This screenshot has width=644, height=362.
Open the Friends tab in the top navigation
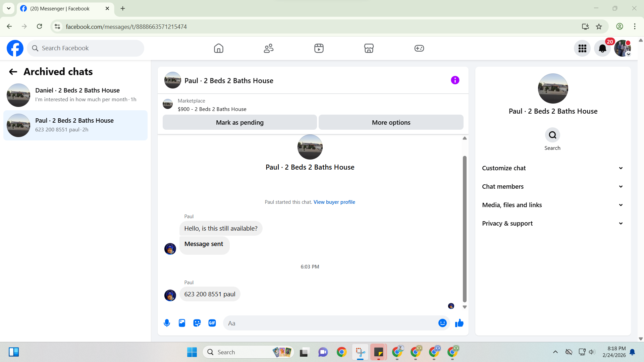click(x=268, y=49)
